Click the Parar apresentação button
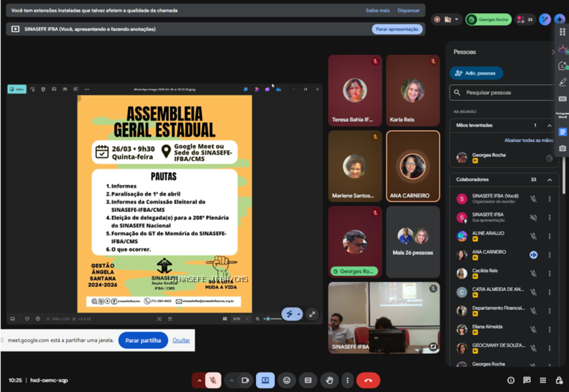Viewport: 569px width, 392px height. (x=397, y=29)
